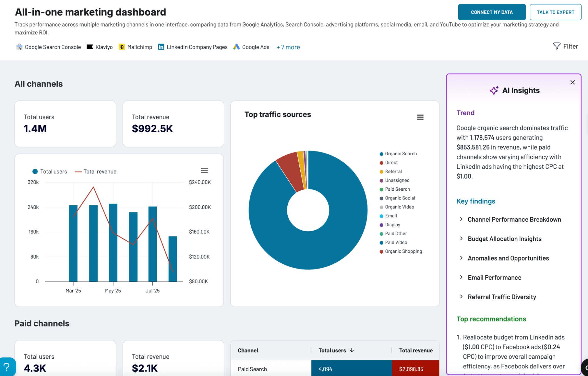588x376 pixels.
Task: Open the Filter panel
Action: click(565, 46)
